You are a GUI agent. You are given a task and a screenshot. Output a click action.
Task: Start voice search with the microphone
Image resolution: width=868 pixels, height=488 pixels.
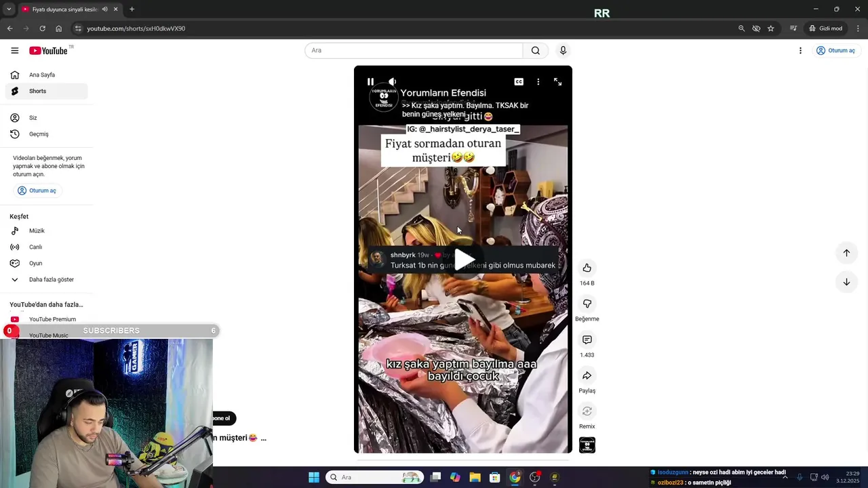click(x=563, y=51)
